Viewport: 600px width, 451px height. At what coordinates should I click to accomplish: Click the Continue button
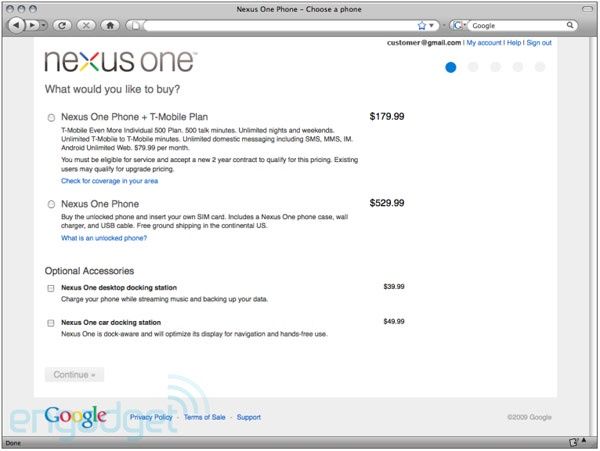click(x=74, y=374)
